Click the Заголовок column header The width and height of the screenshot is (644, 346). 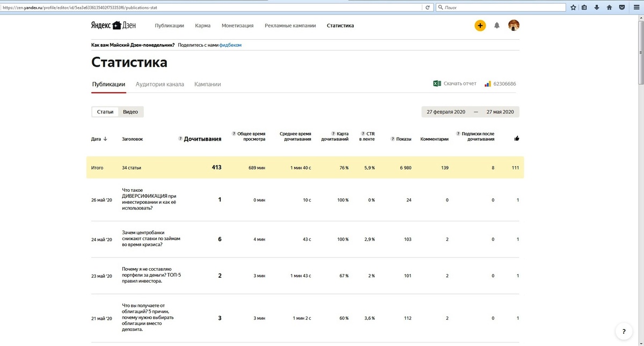133,139
